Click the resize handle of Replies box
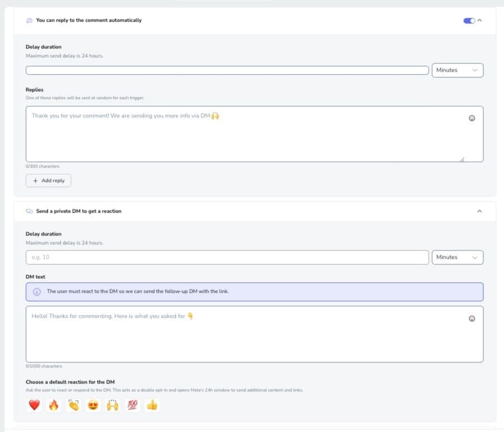This screenshot has height=432, width=504. click(462, 159)
